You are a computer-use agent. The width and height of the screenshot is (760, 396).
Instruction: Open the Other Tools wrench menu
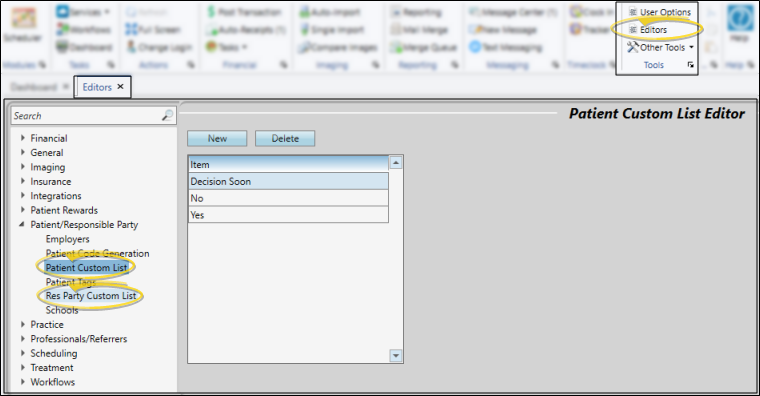pos(660,48)
